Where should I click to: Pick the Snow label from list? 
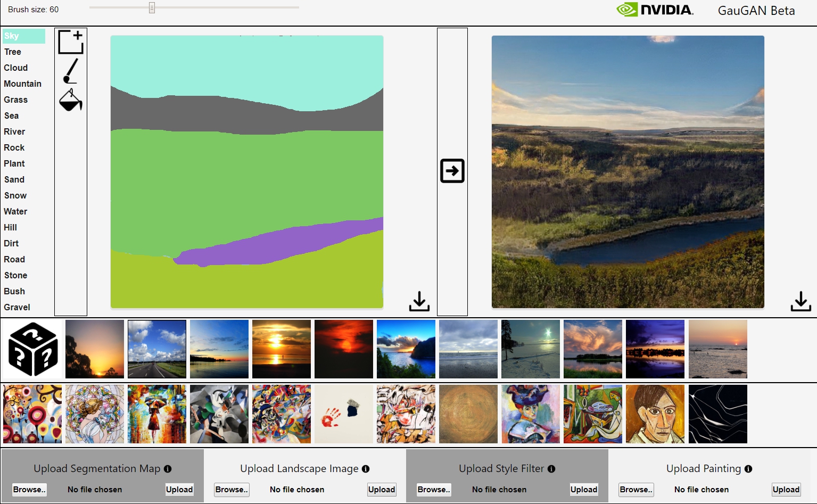pos(15,195)
